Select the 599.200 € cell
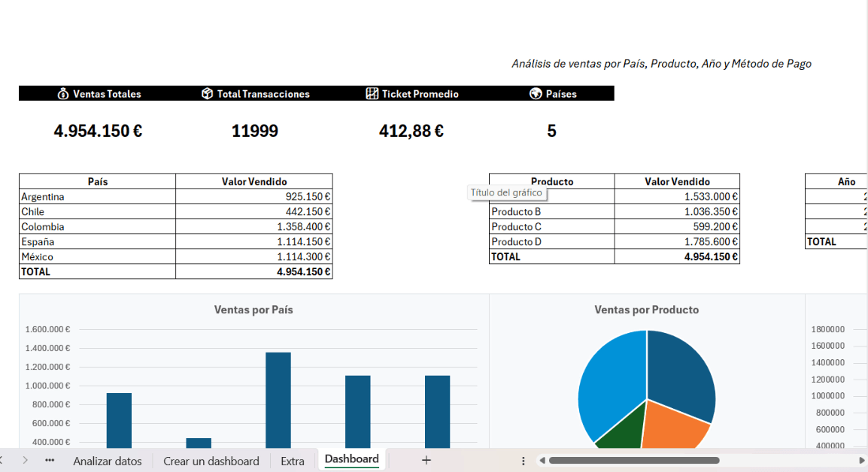 click(x=677, y=226)
